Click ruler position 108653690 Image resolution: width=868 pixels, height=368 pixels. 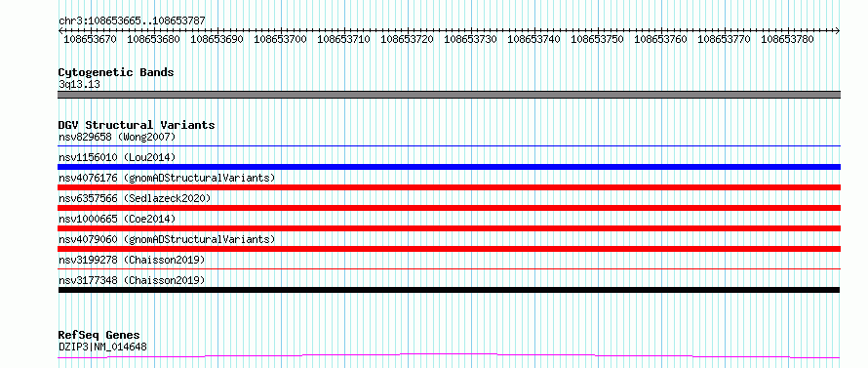[217, 39]
